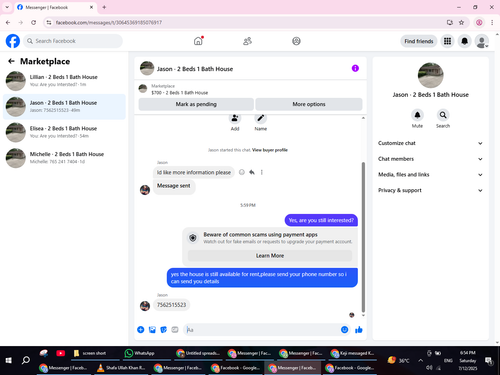Open WhatsApp from the taskbar

pos(147,353)
